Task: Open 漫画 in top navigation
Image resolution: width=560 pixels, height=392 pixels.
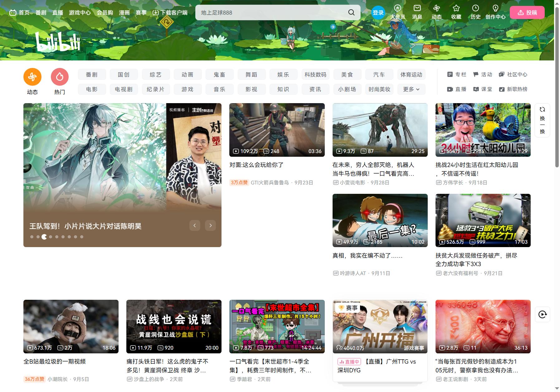Action: (x=124, y=12)
